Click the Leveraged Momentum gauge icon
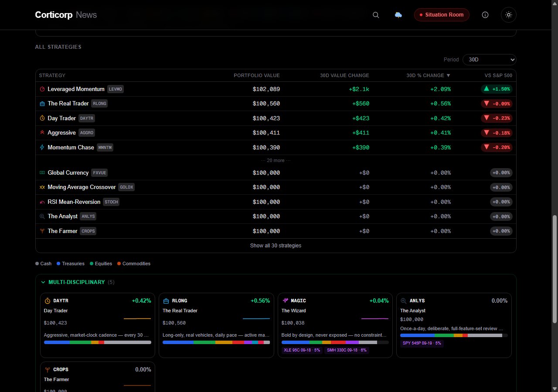This screenshot has width=558, height=392. [x=42, y=89]
